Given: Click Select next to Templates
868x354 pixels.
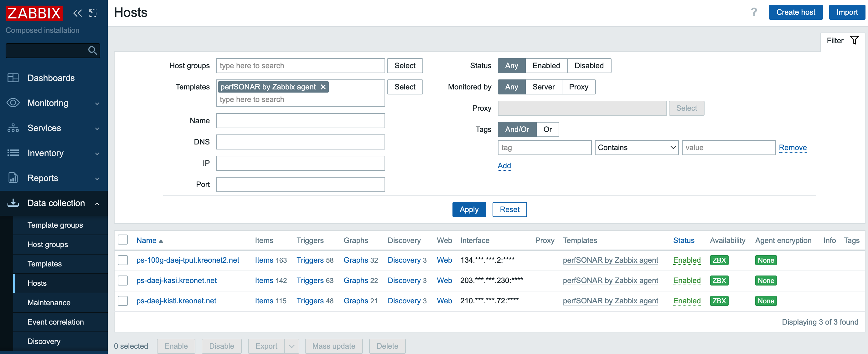Looking at the screenshot, I should coord(405,87).
